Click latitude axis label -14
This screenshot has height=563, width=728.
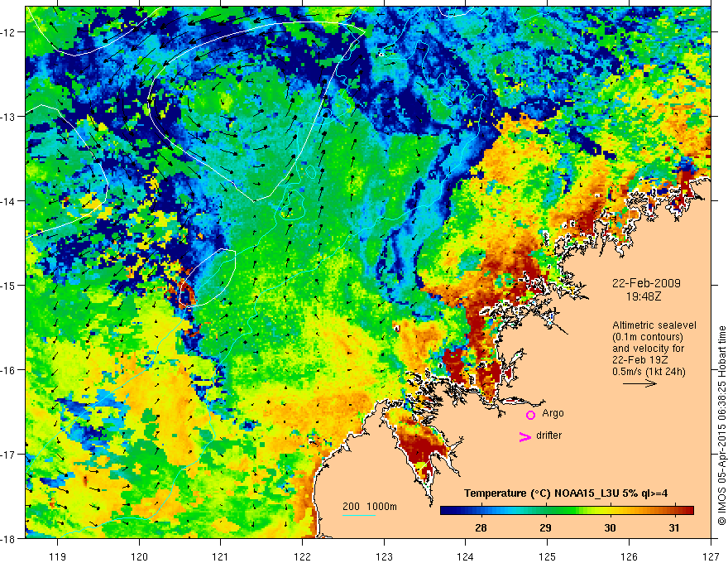tap(9, 201)
